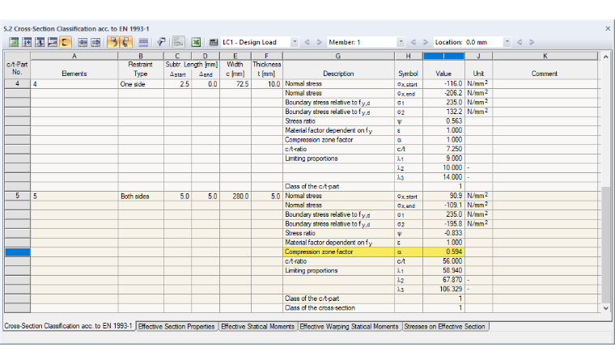Click the table rows grid icon
The image size is (615, 364).
[143, 42]
